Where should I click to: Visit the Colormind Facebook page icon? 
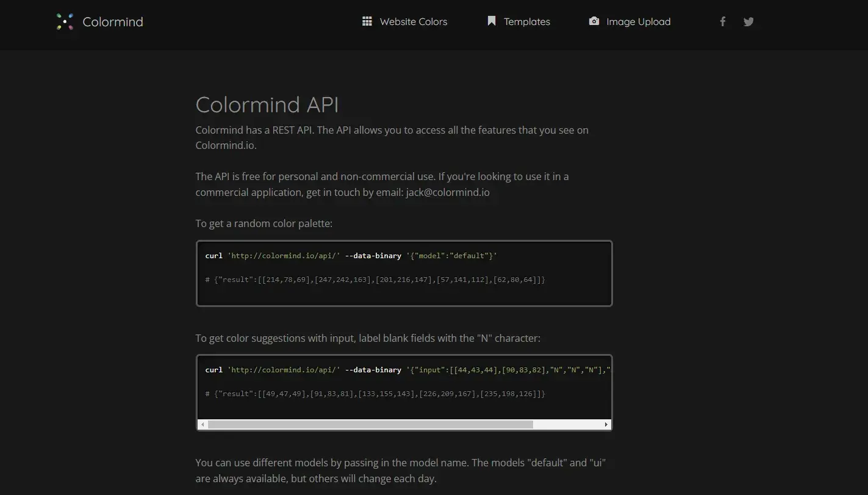coord(722,22)
